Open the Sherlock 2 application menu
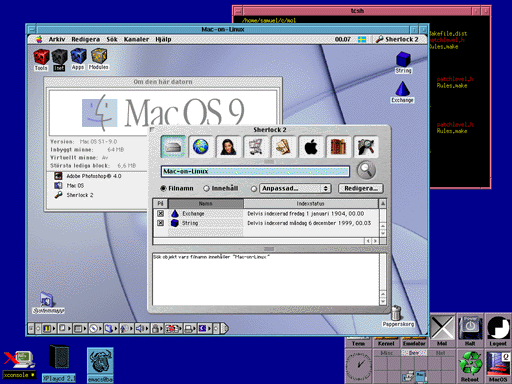 tap(397, 39)
